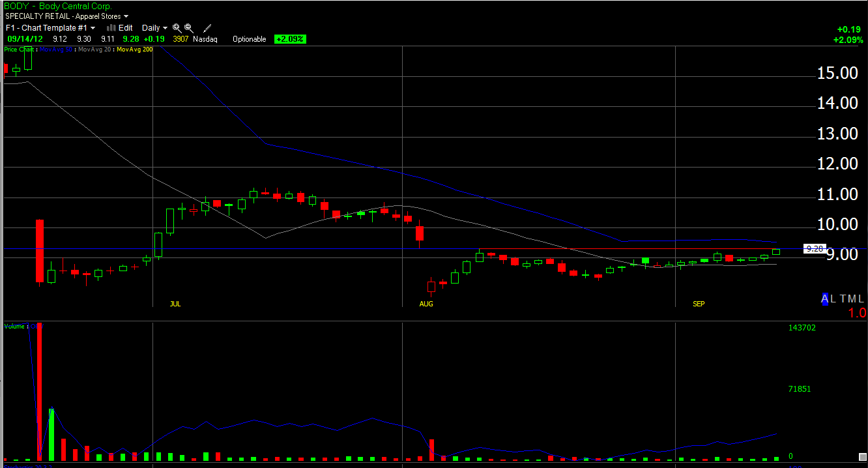The image size is (868, 468).
Task: Click the zoom in magnifier icon
Action: (177, 28)
